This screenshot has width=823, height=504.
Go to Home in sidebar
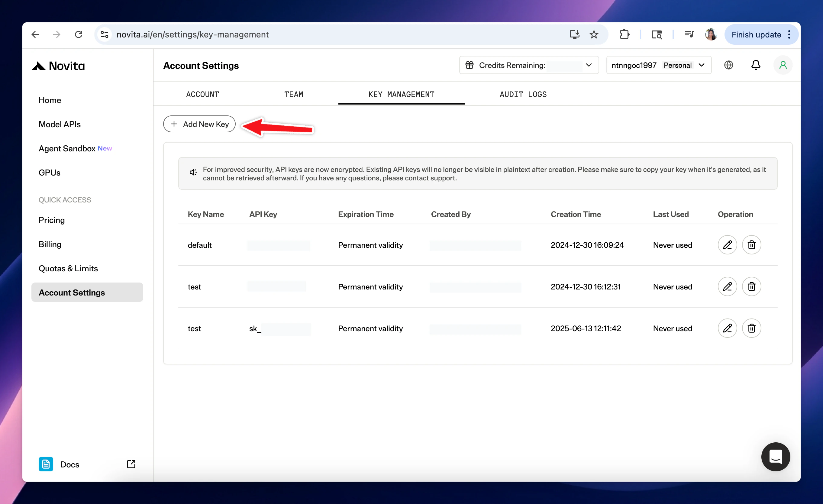[50, 100]
